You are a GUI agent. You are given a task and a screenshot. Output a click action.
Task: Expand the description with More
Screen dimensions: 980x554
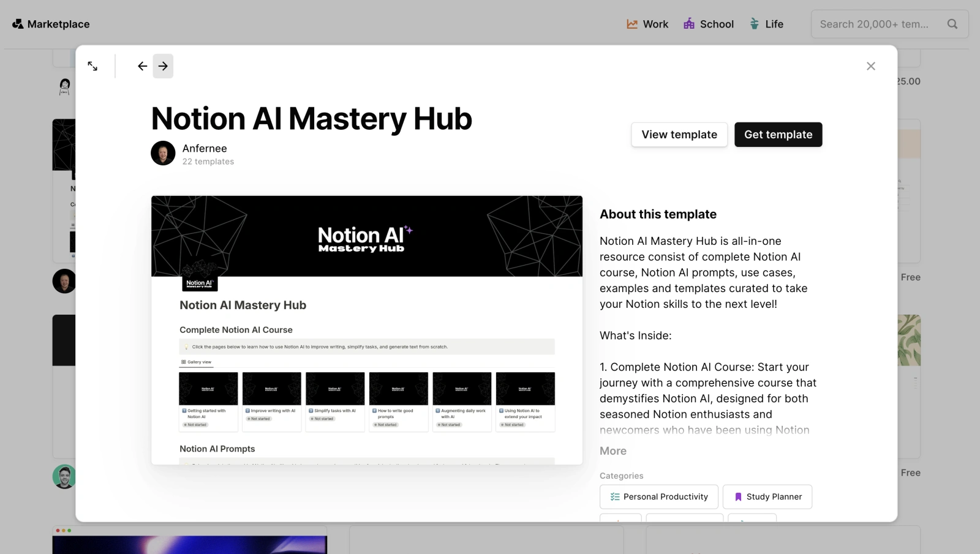coord(613,451)
